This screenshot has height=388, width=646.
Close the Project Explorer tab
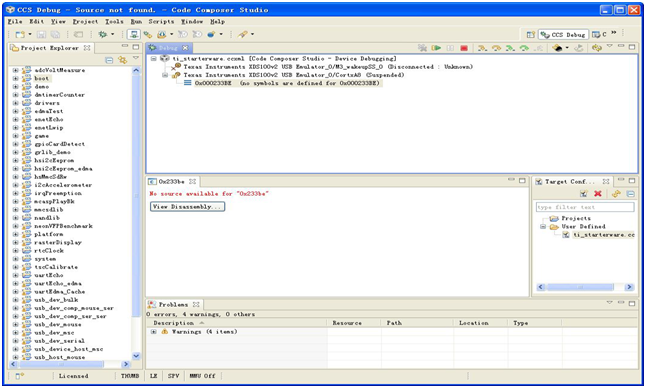(x=87, y=48)
